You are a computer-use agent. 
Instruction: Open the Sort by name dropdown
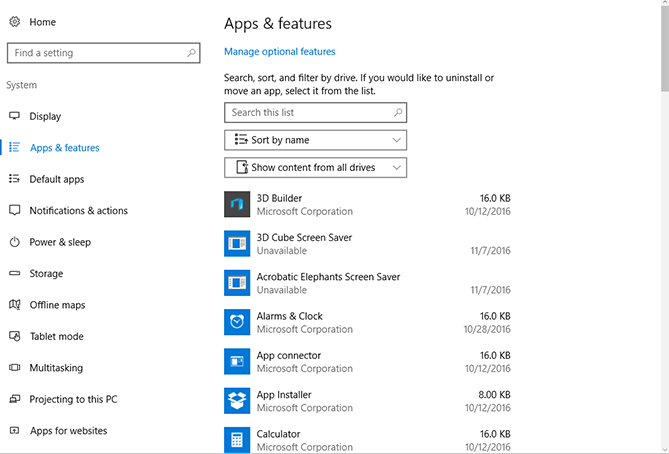[x=315, y=140]
